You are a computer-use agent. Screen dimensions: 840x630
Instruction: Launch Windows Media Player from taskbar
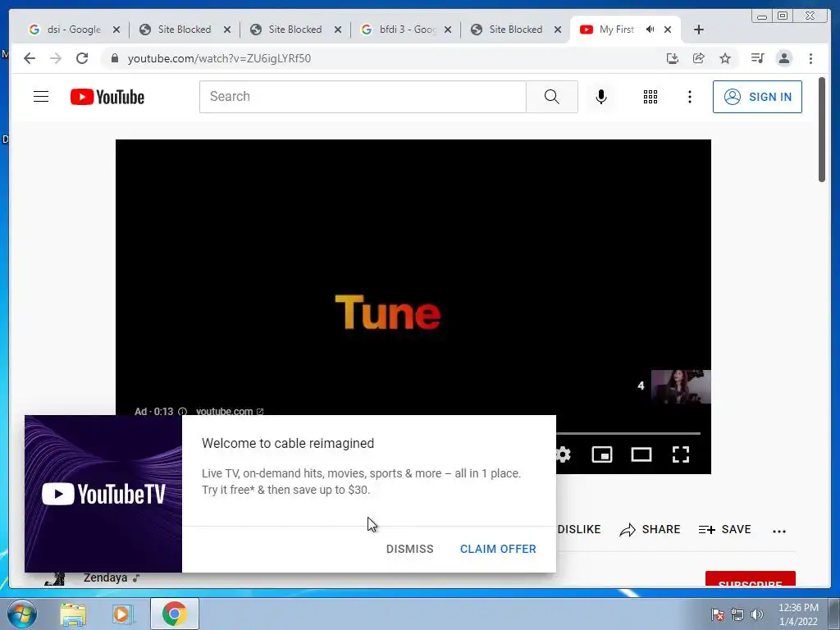[x=121, y=614]
